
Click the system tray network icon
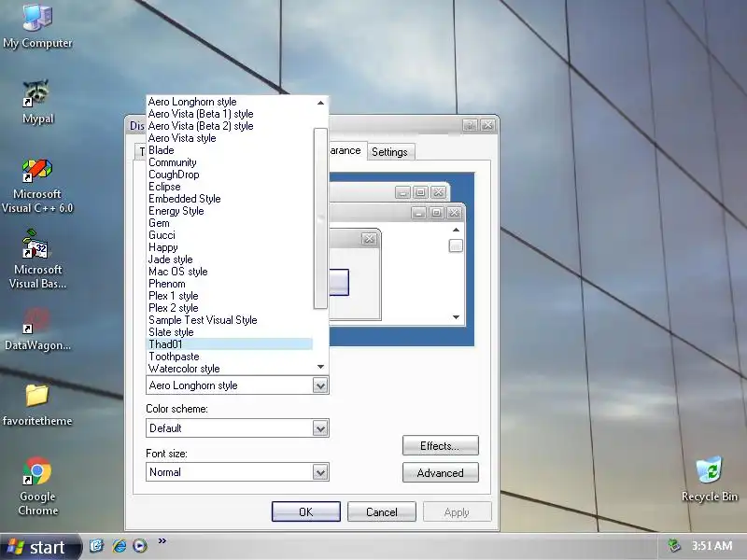[673, 545]
